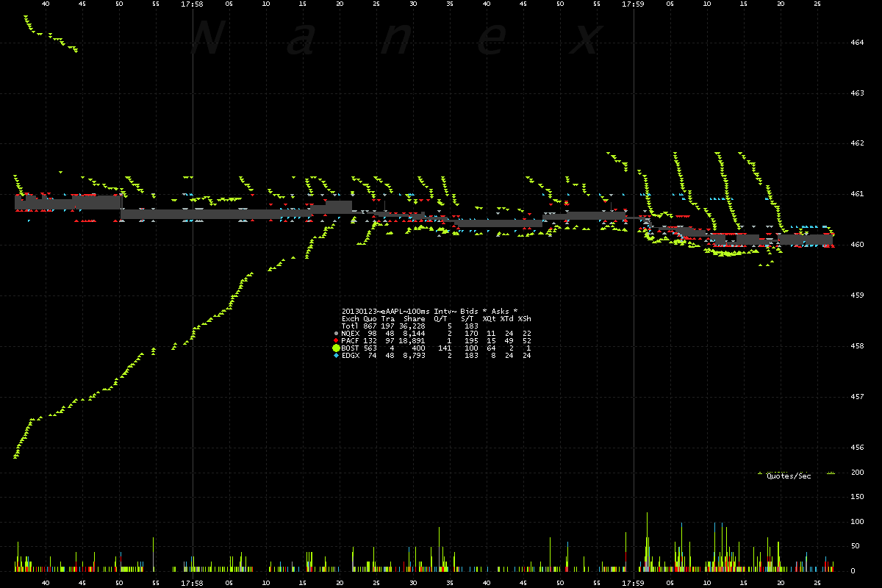Click the BOST exchange label
882x588 pixels.
[x=350, y=348]
